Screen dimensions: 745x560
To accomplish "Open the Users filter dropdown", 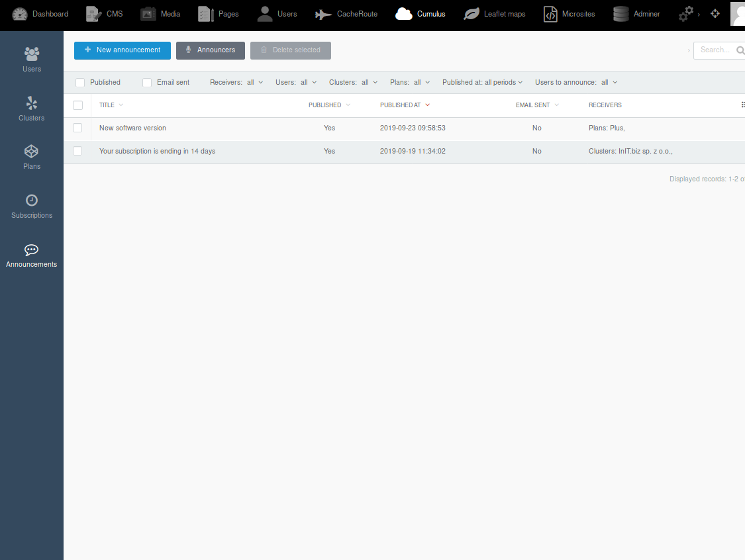I will (x=296, y=82).
